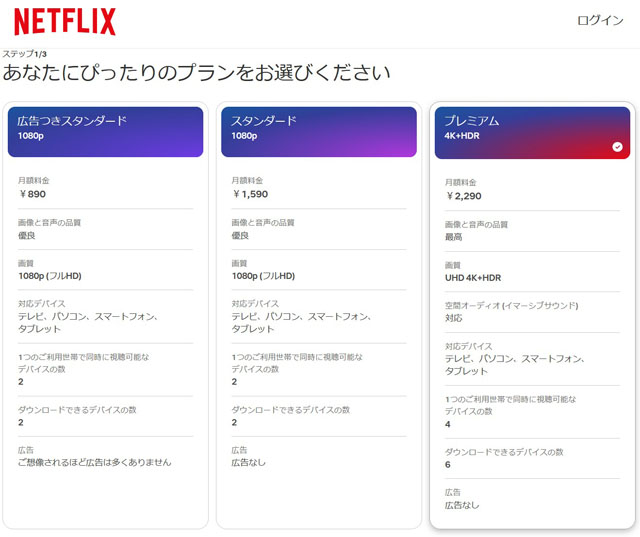Click the ￥890 monthly price
Image resolution: width=640 pixels, height=537 pixels.
coord(32,194)
